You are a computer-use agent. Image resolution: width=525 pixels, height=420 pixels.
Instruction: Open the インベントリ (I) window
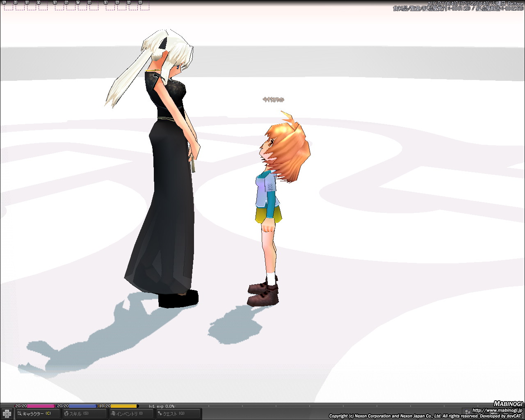(131, 413)
